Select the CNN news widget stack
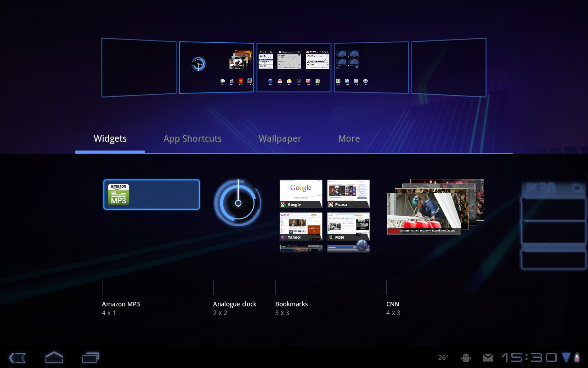 click(435, 207)
